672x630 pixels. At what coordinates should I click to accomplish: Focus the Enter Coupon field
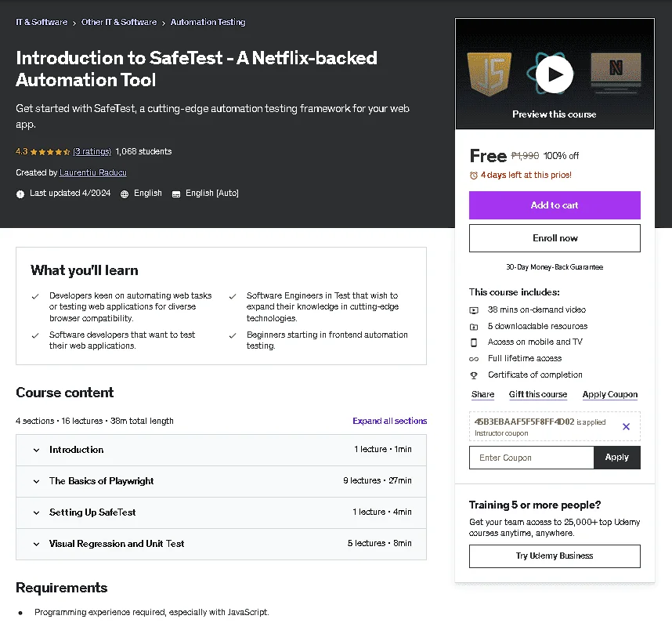(532, 458)
